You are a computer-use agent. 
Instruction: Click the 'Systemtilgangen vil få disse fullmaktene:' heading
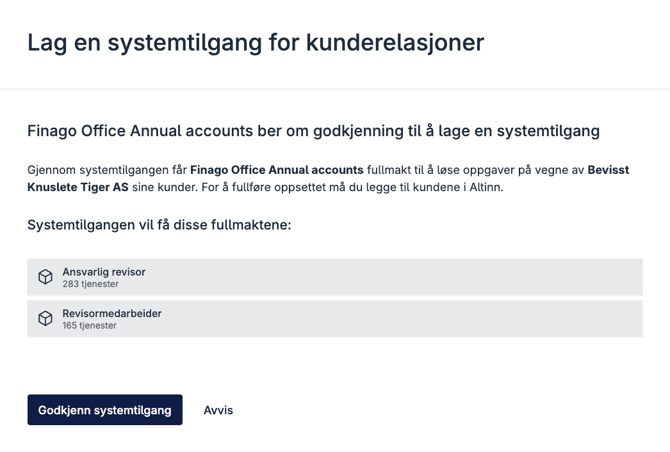click(159, 224)
